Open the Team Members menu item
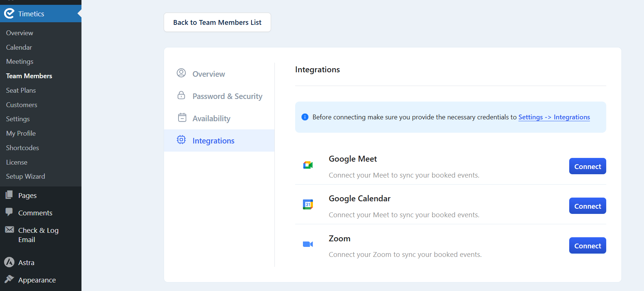The width and height of the screenshot is (644, 291). click(x=29, y=76)
